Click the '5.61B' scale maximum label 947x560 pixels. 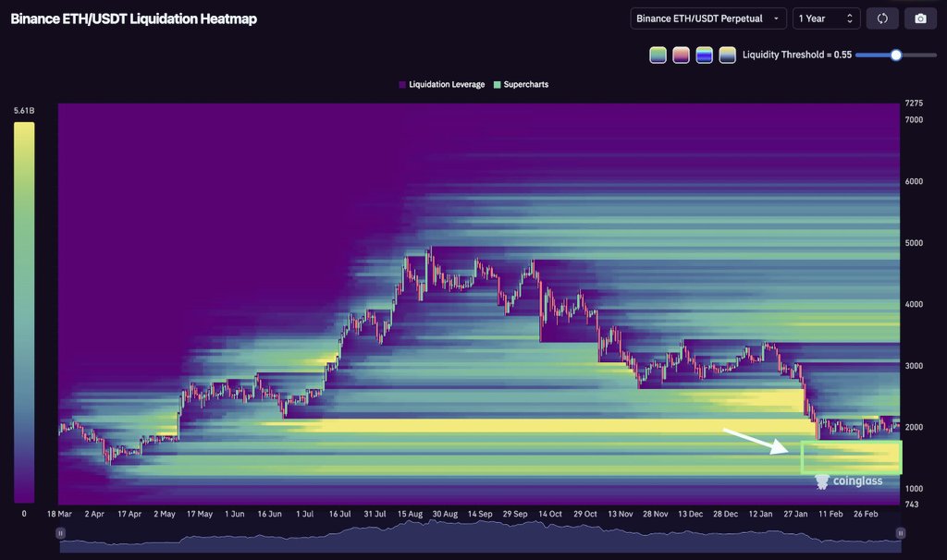pyautogui.click(x=24, y=111)
